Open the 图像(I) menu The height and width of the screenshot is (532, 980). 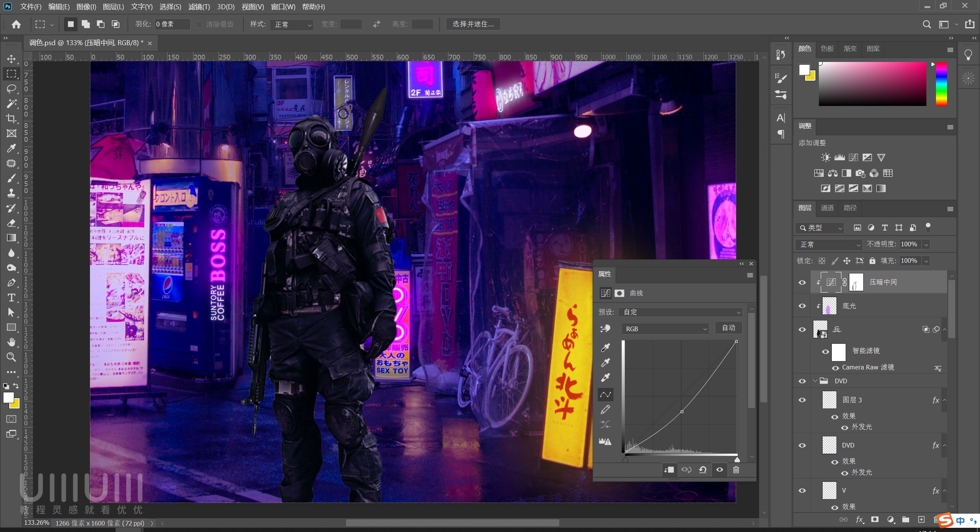coord(86,7)
